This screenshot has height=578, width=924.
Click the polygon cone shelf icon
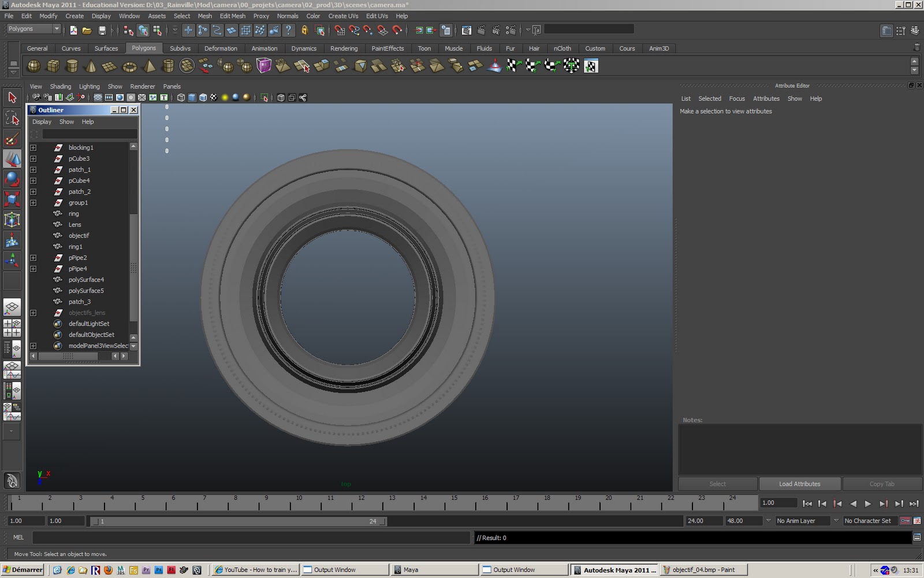91,66
